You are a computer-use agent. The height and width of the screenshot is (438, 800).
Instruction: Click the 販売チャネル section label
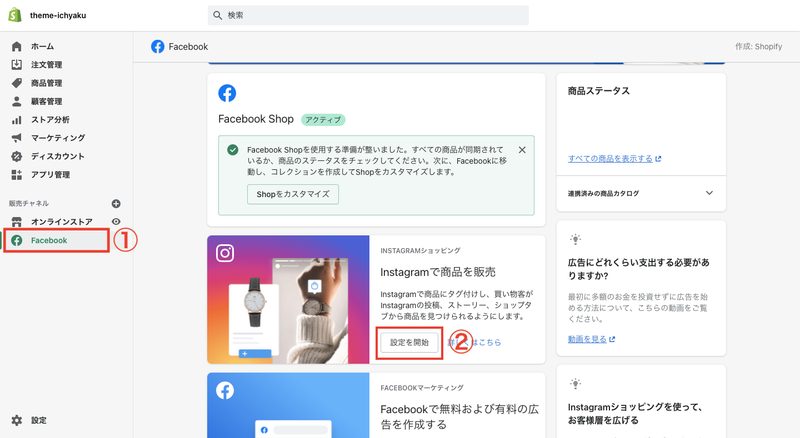tap(29, 203)
